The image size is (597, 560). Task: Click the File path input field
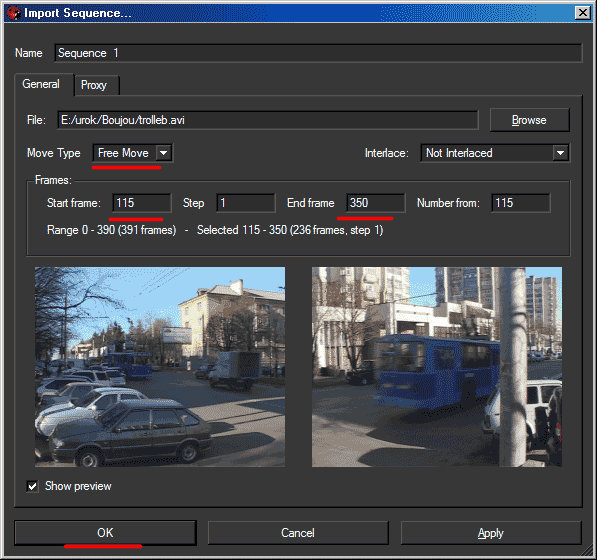[x=268, y=120]
